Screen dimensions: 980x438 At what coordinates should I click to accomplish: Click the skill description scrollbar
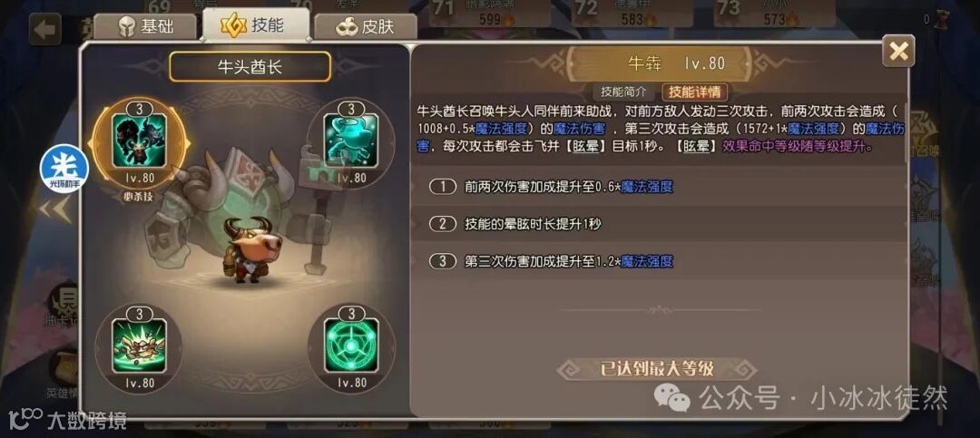click(x=906, y=130)
